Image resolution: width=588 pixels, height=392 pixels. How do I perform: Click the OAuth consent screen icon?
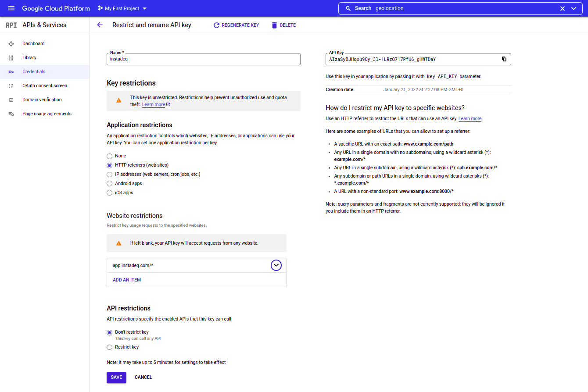coord(11,86)
